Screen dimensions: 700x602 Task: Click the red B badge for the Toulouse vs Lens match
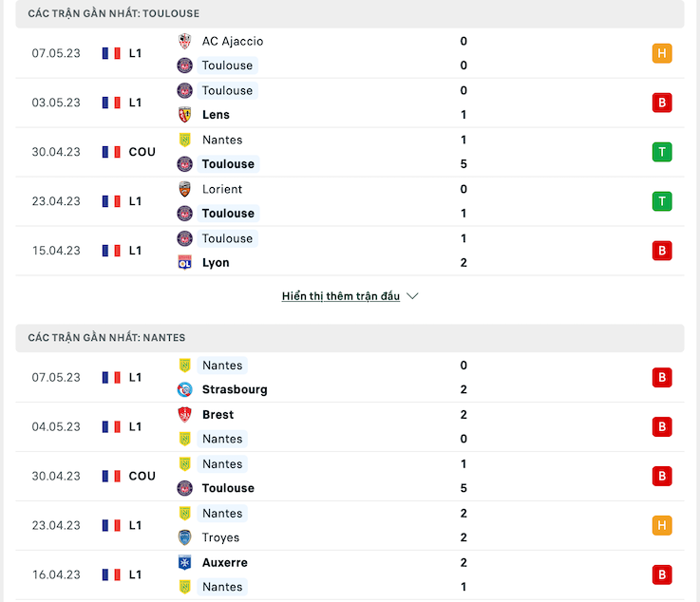click(x=662, y=103)
